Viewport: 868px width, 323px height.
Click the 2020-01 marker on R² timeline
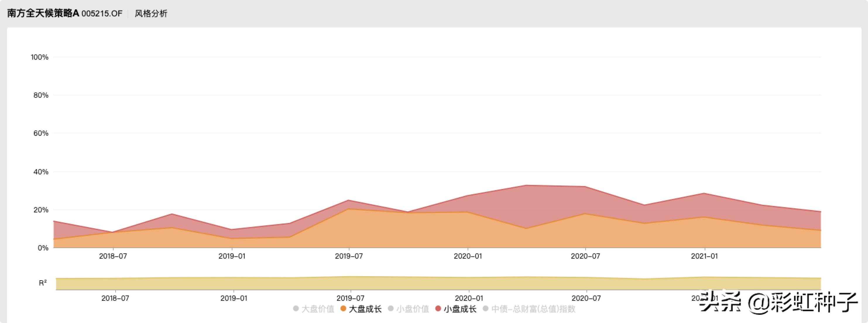(469, 298)
